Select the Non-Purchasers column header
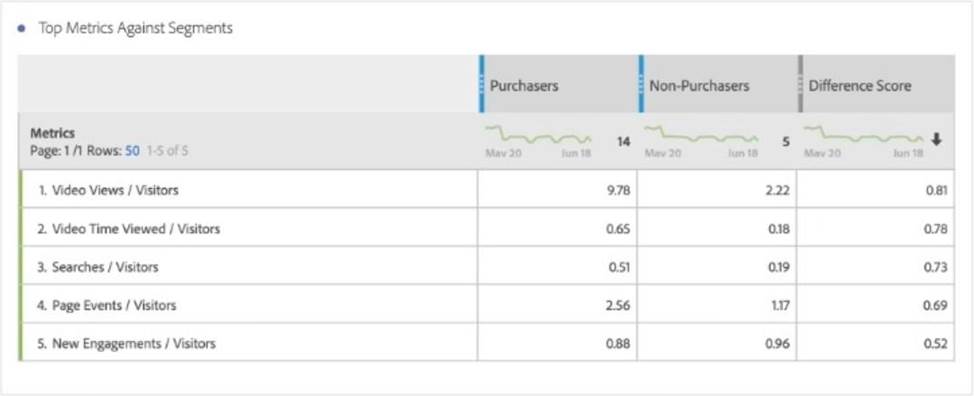The width and height of the screenshot is (974, 396). point(717,84)
